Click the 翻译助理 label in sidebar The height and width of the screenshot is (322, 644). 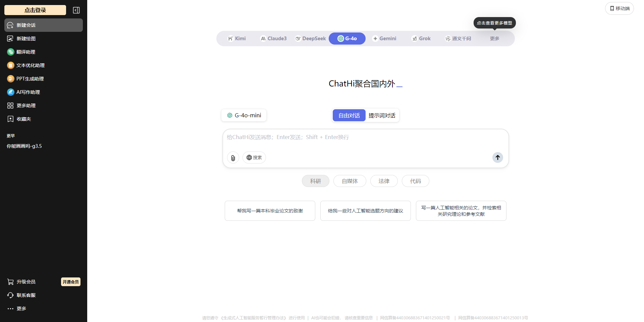coord(26,52)
